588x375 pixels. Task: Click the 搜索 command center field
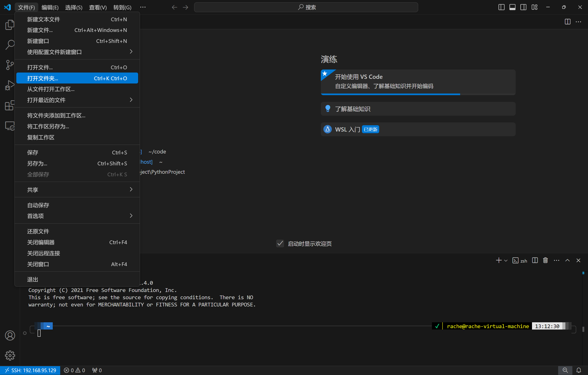pyautogui.click(x=306, y=7)
